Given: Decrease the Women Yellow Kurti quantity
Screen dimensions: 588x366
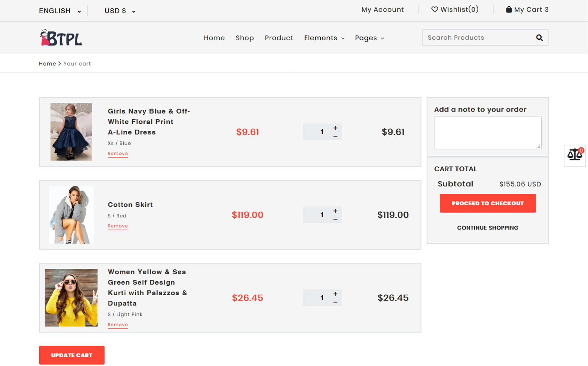Looking at the screenshot, I should tap(335, 302).
